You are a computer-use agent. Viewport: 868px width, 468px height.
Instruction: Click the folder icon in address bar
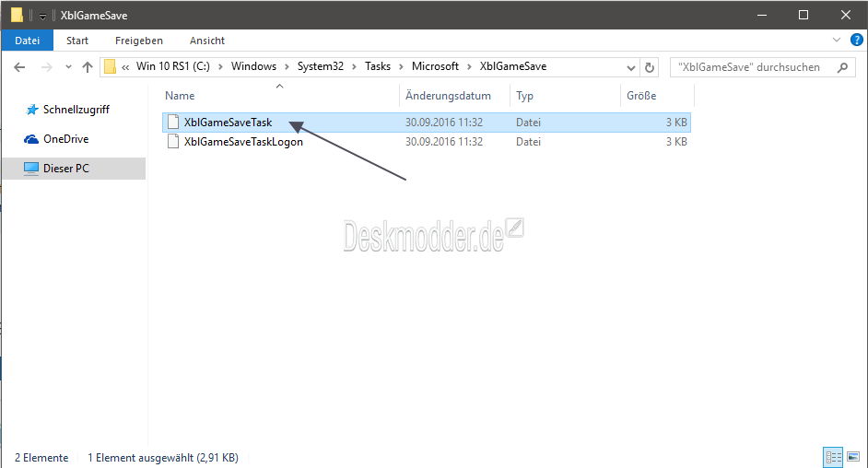click(110, 66)
